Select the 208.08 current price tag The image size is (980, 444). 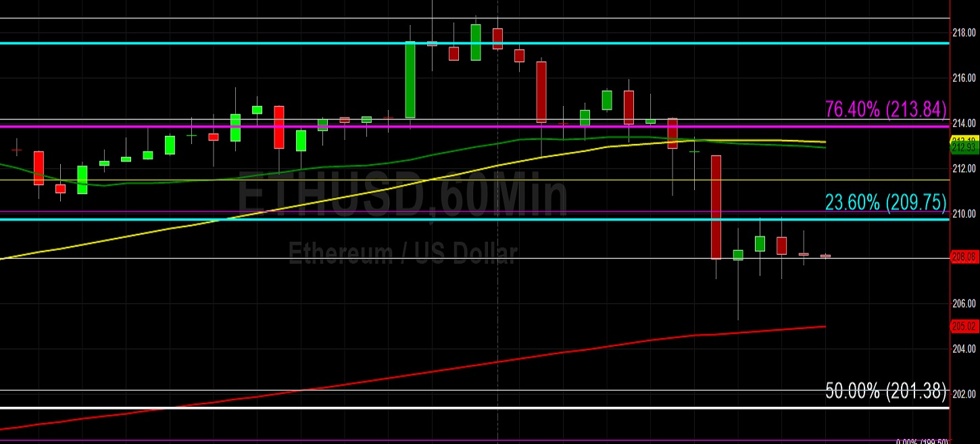click(x=964, y=257)
